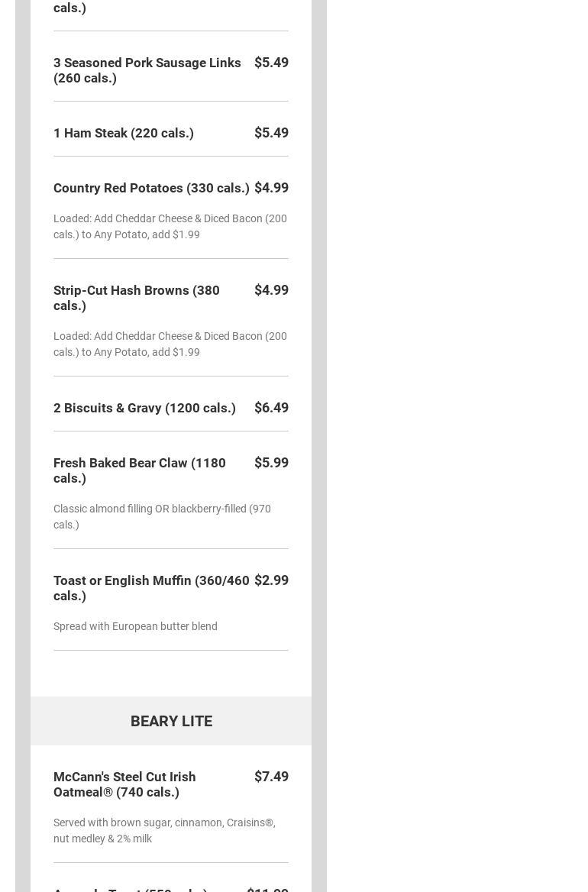Select the 3 Seasoned Pork Sausage Links item
This screenshot has height=892, width=588.
tap(147, 70)
